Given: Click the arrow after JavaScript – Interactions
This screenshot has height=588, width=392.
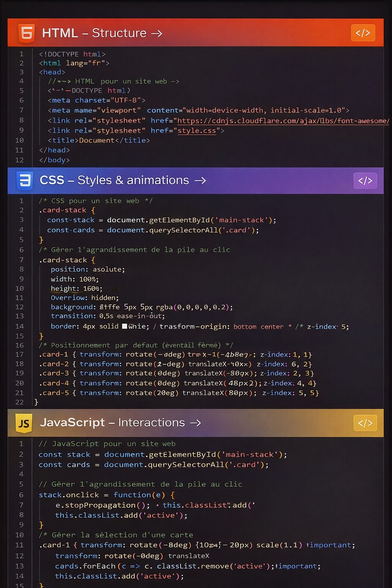Looking at the screenshot, I should (195, 423).
